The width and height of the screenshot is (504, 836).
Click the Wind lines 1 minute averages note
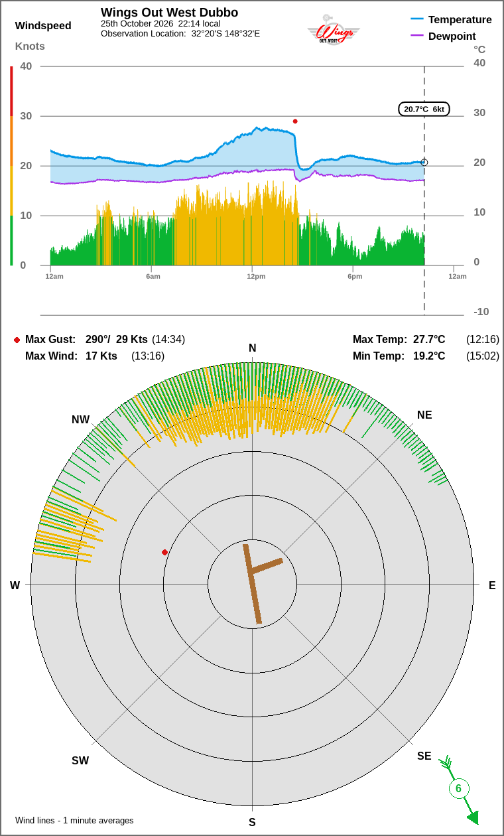(74, 820)
